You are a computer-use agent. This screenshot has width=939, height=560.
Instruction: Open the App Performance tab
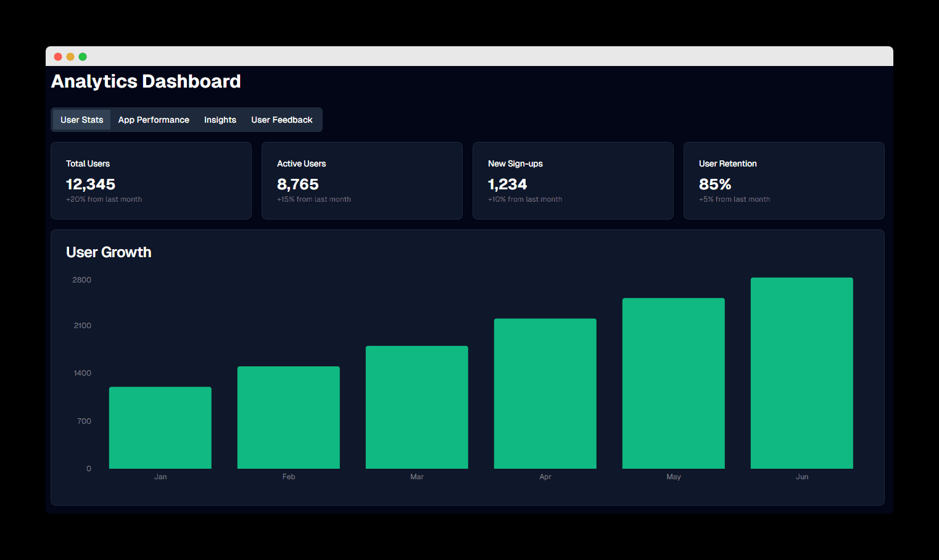coord(154,120)
